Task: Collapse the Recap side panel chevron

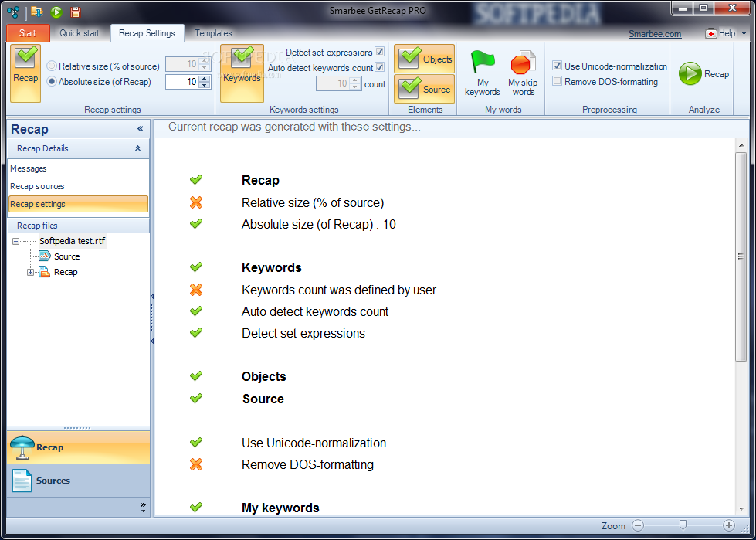Action: 141,129
